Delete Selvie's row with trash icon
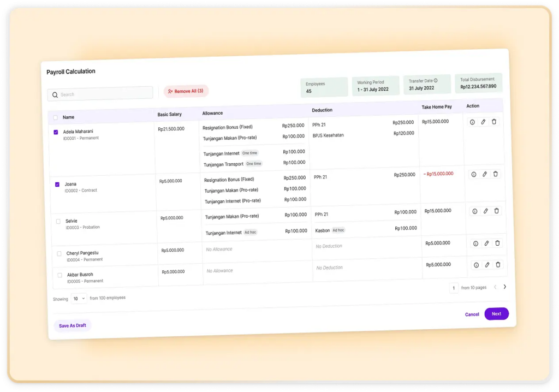Viewport: 559px width, 392px height. tap(496, 211)
